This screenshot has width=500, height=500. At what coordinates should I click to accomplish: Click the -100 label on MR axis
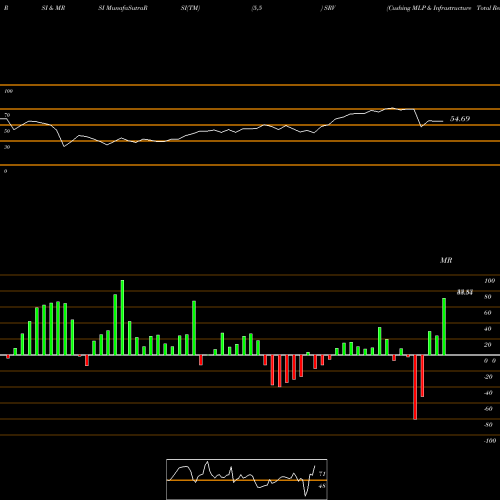coord(490,441)
